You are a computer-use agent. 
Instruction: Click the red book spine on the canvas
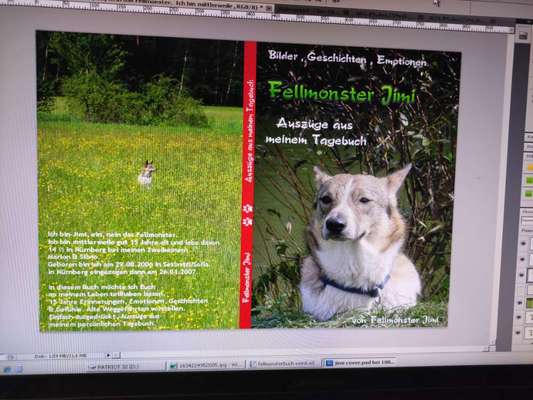pyautogui.click(x=248, y=185)
